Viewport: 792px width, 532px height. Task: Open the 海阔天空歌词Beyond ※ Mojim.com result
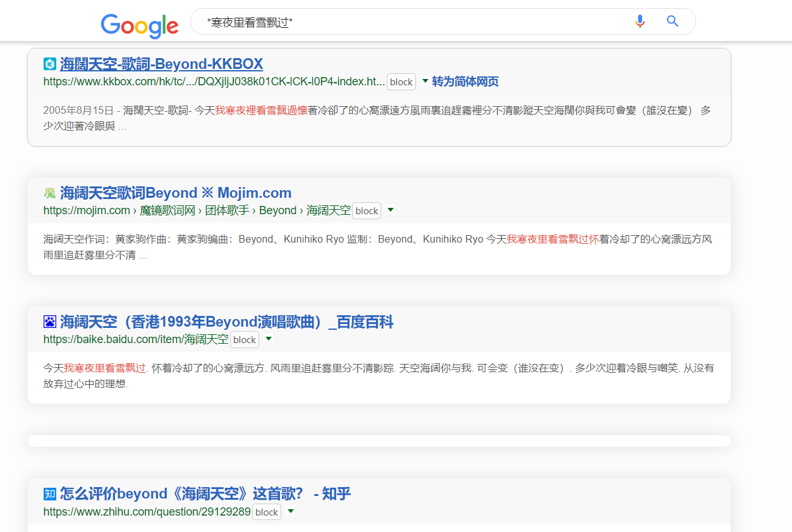(176, 193)
